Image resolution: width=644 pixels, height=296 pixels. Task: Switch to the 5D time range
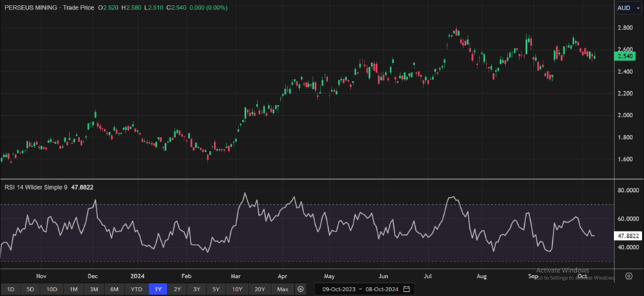(x=30, y=289)
